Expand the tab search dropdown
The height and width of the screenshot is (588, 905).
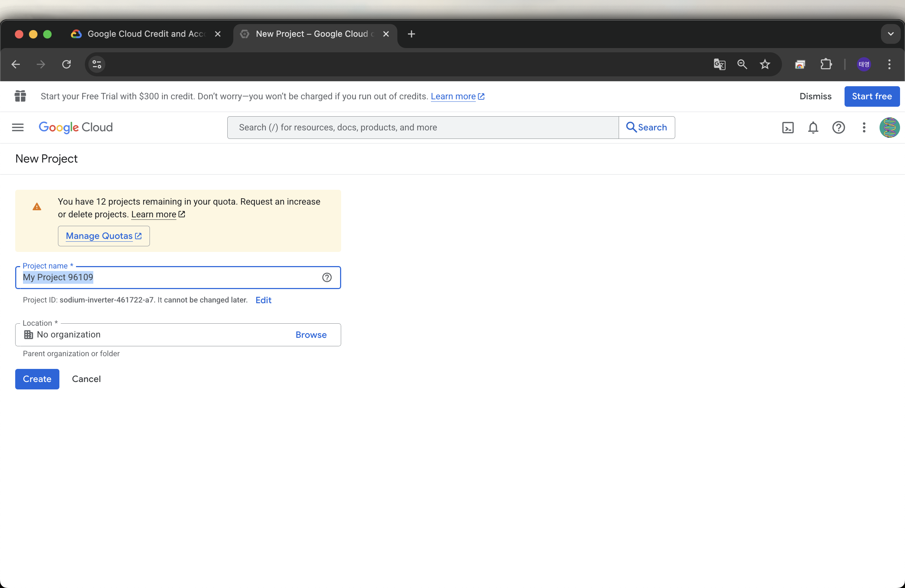click(891, 34)
